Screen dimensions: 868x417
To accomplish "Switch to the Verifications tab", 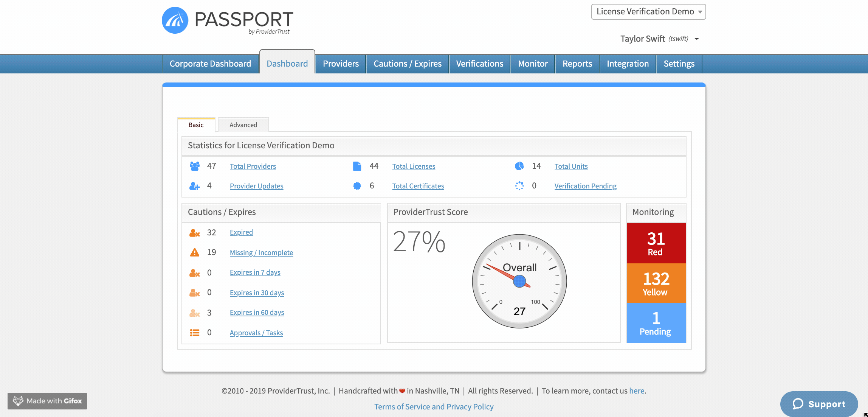I will tap(480, 64).
